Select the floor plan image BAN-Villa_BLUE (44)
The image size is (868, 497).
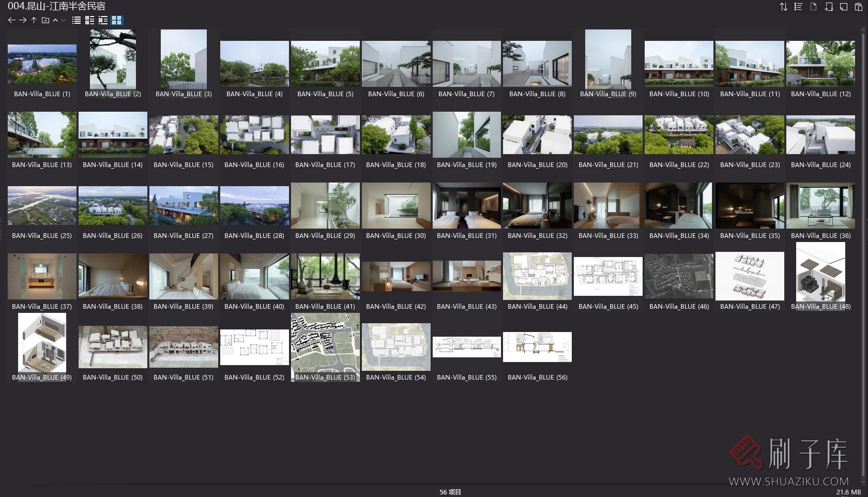tap(537, 276)
